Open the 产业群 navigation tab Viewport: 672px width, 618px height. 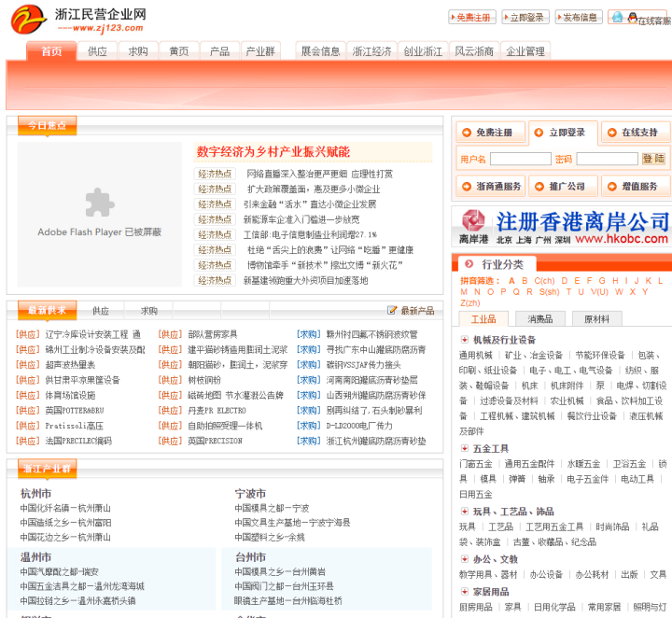260,51
